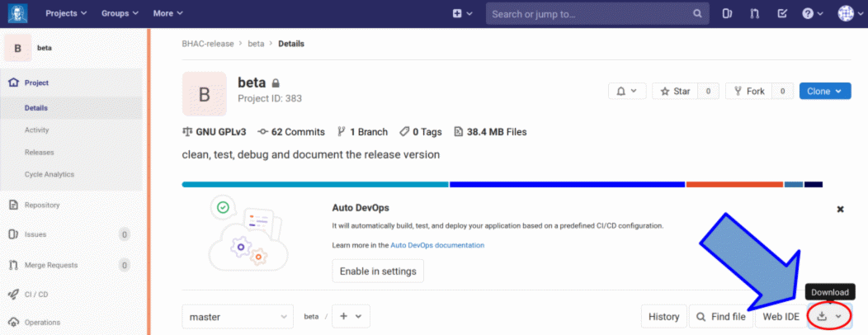Click the Find file button

coord(721,317)
